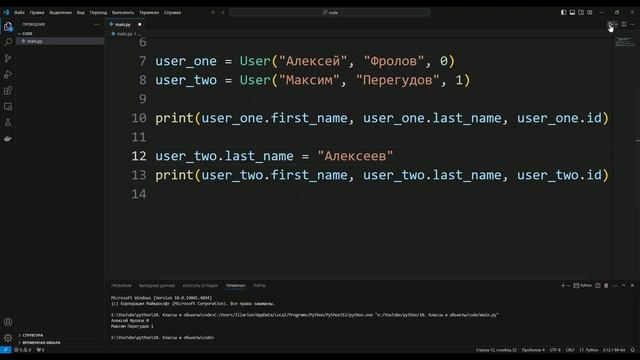Close the terminal panel
Screen dimensions: 640x360
[x=632, y=286]
